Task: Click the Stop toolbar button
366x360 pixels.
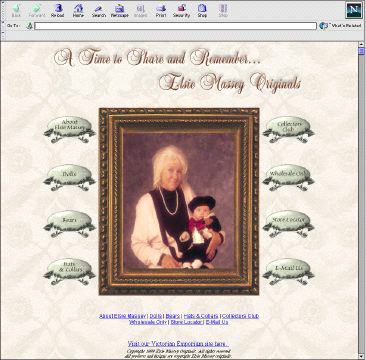Action: [223, 11]
